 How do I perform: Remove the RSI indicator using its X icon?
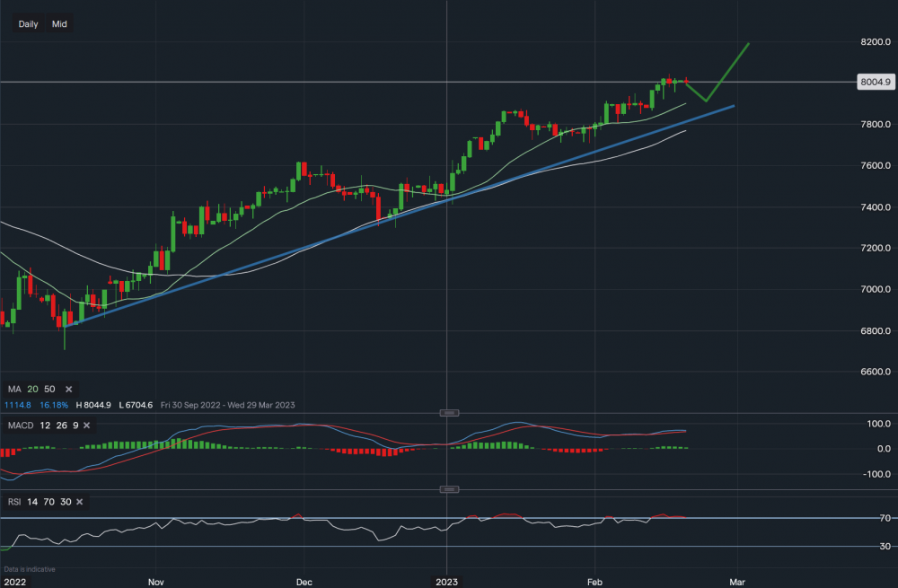79,502
